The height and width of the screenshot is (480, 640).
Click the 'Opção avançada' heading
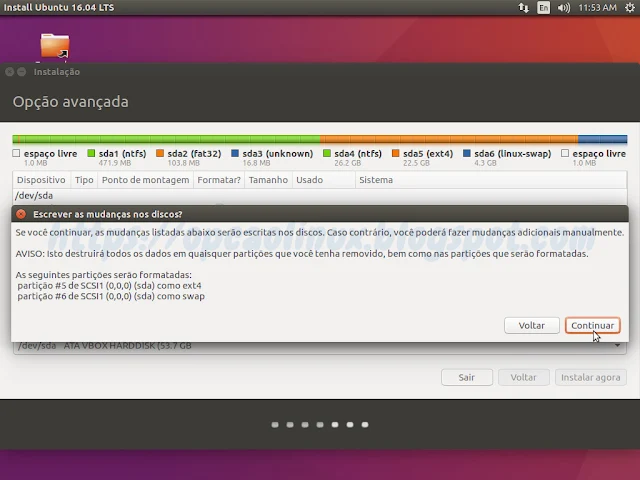coord(71,102)
